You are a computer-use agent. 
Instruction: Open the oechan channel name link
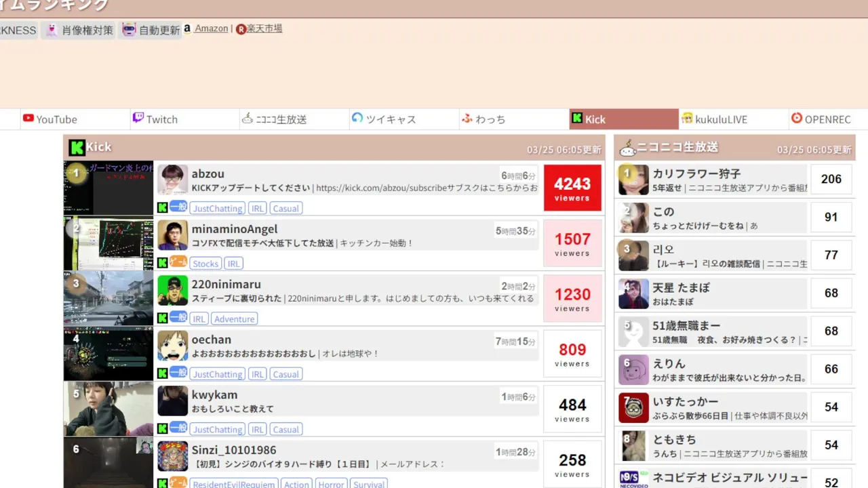[211, 340]
